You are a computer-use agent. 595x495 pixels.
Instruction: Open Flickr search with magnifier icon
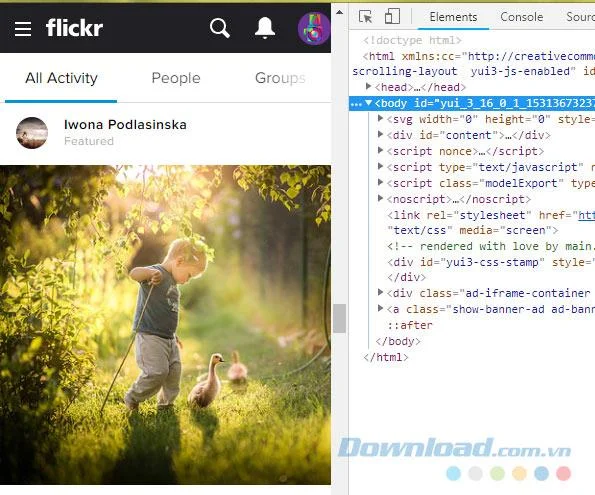(x=220, y=28)
